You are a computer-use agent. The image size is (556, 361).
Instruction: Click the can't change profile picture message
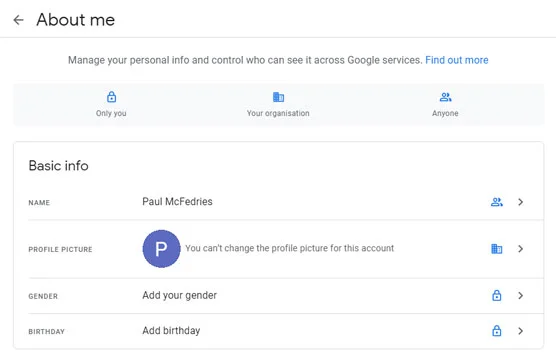pyautogui.click(x=290, y=248)
